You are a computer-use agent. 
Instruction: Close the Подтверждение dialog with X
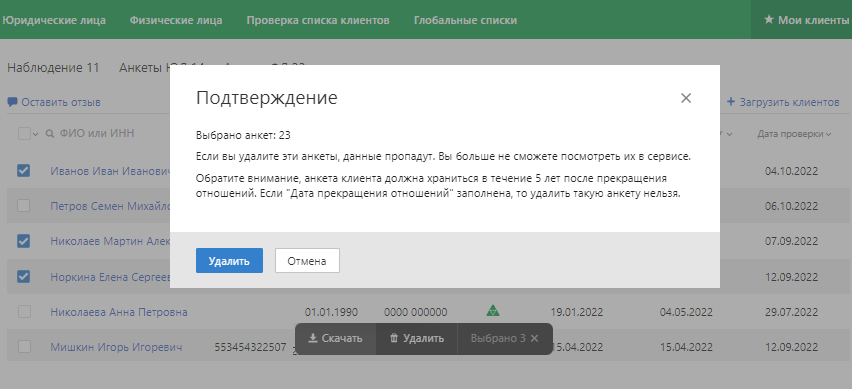(x=686, y=98)
